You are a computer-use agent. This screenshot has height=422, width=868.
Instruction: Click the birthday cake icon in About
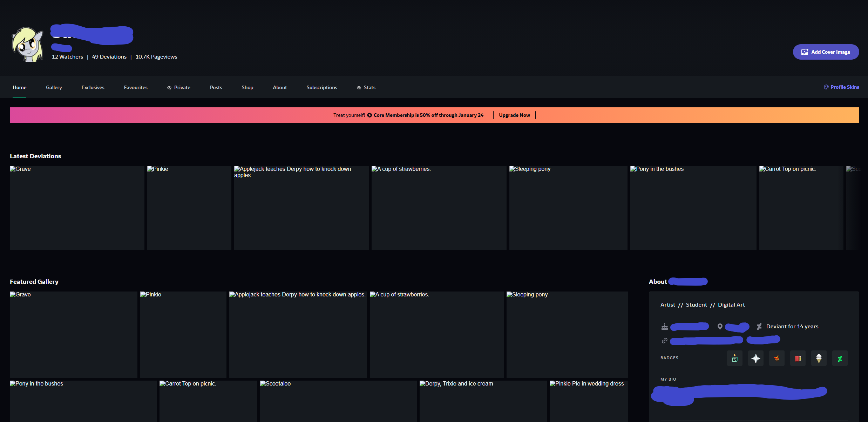point(664,327)
